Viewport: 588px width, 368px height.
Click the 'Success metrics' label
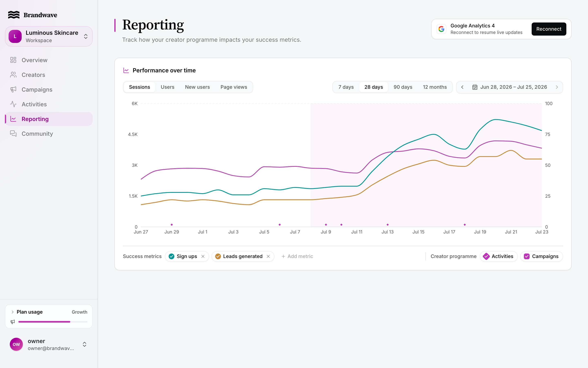click(142, 256)
